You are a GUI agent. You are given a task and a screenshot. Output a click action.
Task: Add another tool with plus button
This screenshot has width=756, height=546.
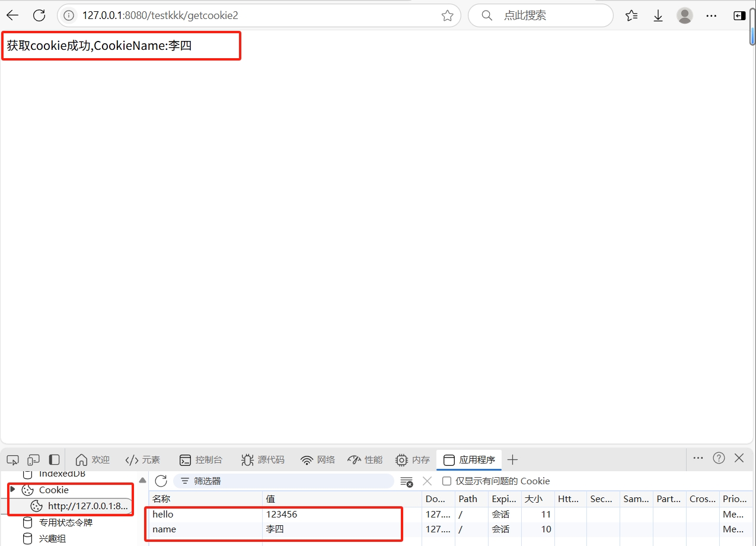click(513, 459)
